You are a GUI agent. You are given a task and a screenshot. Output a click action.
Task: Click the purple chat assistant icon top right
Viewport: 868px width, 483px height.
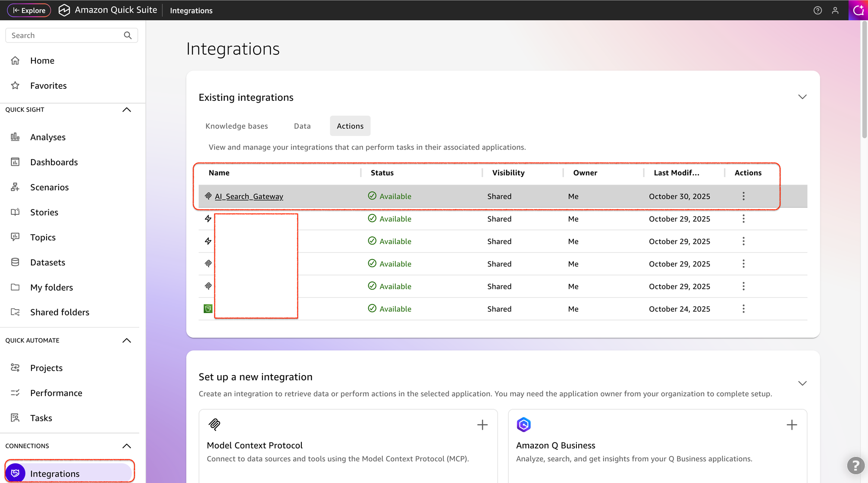858,10
